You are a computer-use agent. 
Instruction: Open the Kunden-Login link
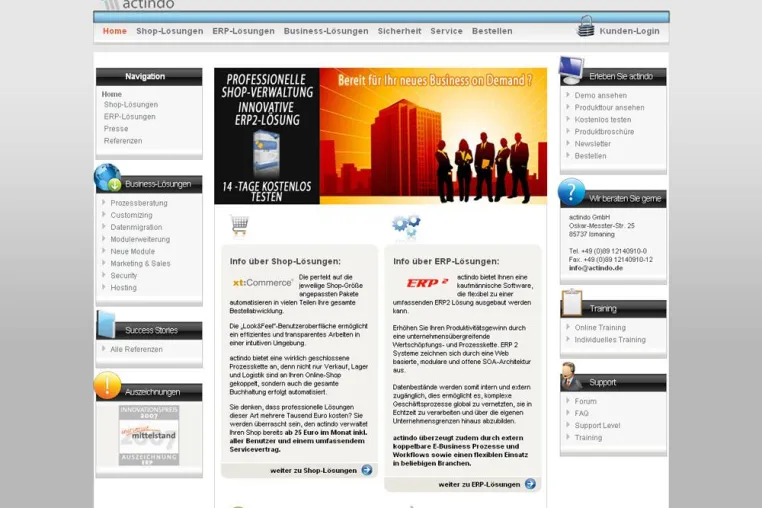629,31
